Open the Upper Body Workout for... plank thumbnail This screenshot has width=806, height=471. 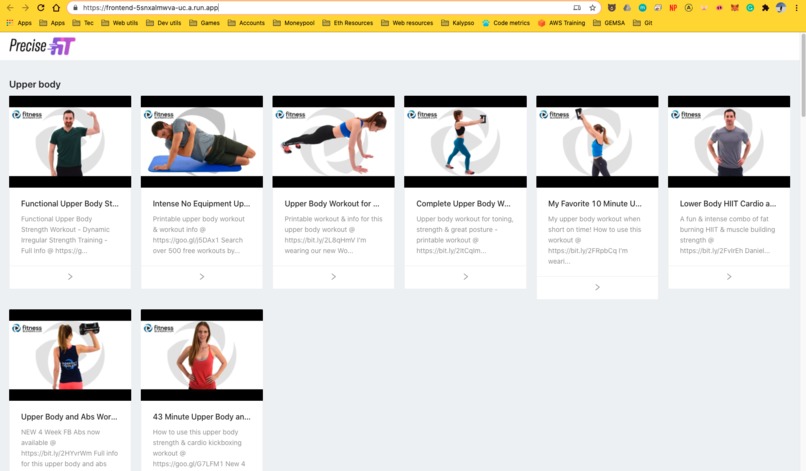click(x=334, y=141)
